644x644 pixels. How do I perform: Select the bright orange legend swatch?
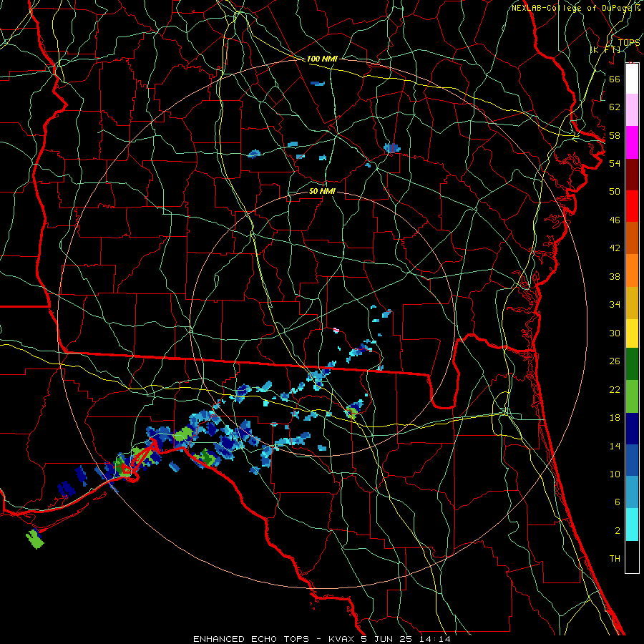pos(632,270)
